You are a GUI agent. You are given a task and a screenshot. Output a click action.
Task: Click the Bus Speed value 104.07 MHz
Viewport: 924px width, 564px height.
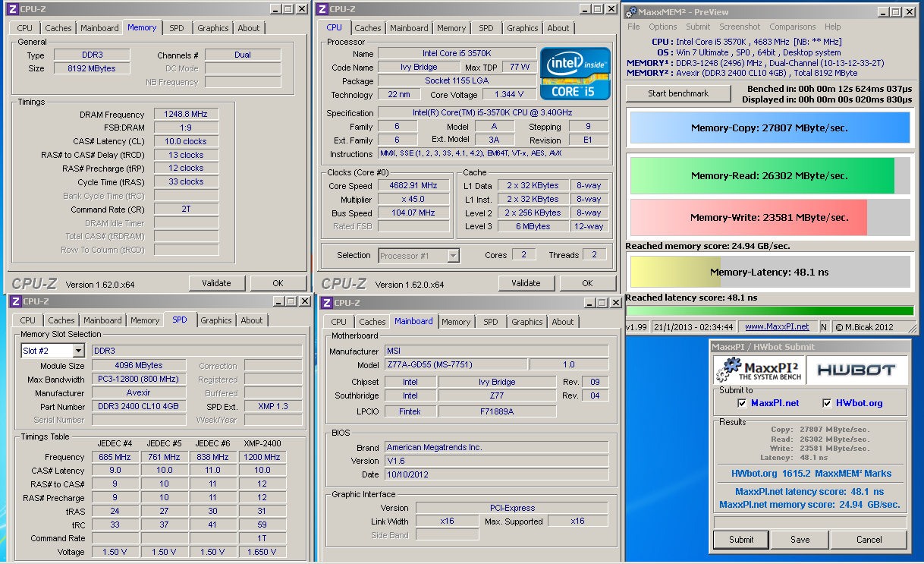[x=414, y=213]
